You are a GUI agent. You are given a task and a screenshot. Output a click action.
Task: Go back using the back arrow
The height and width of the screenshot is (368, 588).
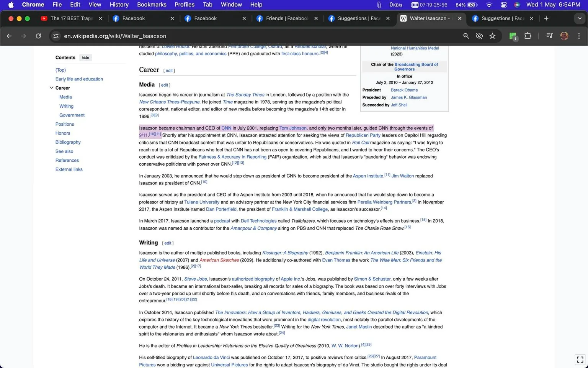(9, 36)
